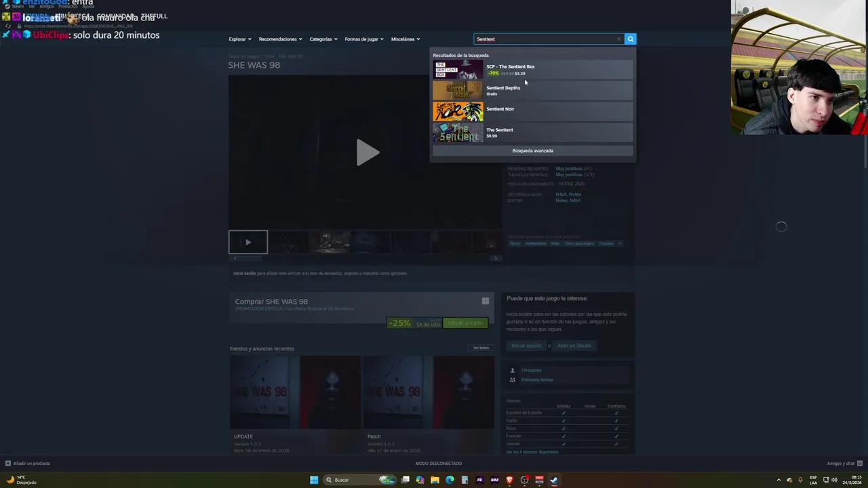Select the Sentient Depths search result
868x488 pixels.
[532, 90]
